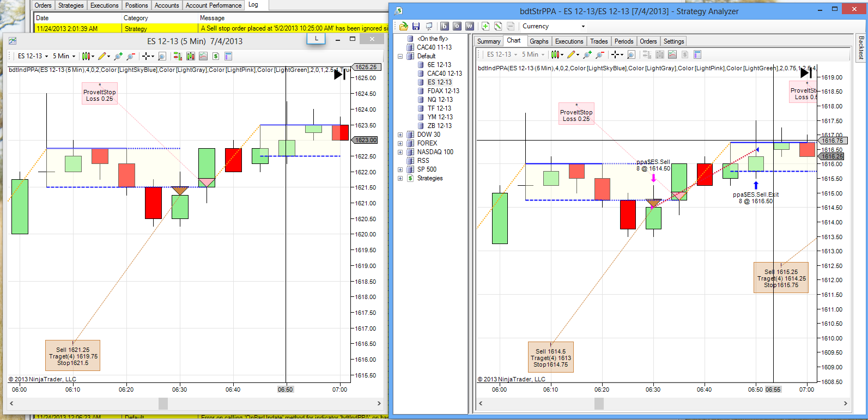The image size is (868, 420).
Task: Click the 'w' walk forward button in Strategy Analyzer
Action: point(469,26)
